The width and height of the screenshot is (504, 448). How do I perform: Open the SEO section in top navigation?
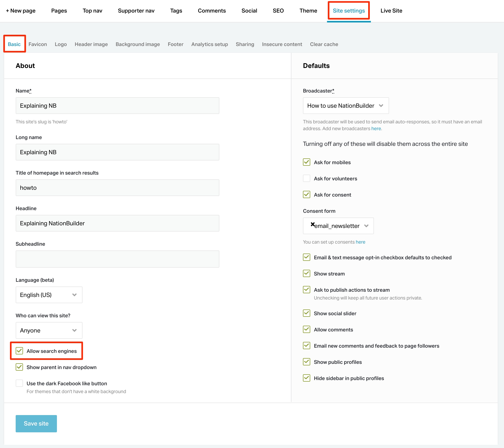click(278, 11)
